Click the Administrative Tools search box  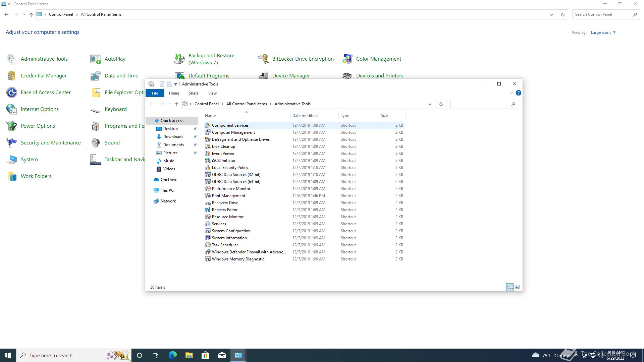pos(484,104)
